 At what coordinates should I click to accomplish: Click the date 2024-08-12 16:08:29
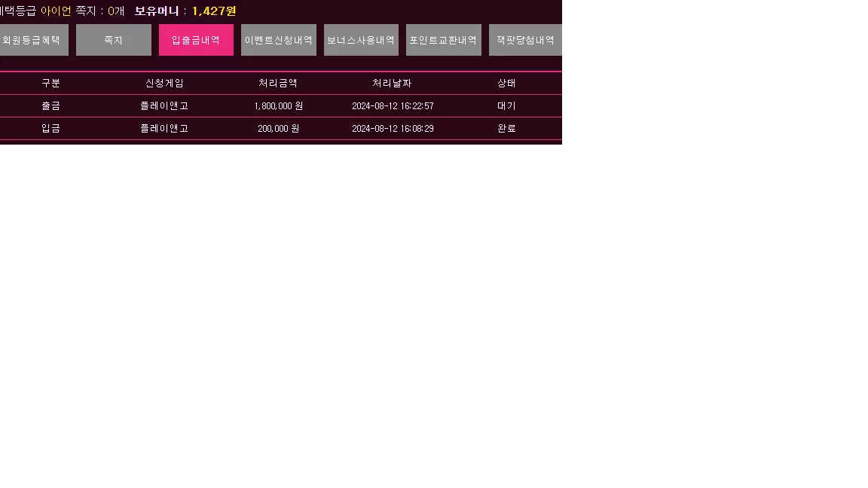tap(393, 128)
